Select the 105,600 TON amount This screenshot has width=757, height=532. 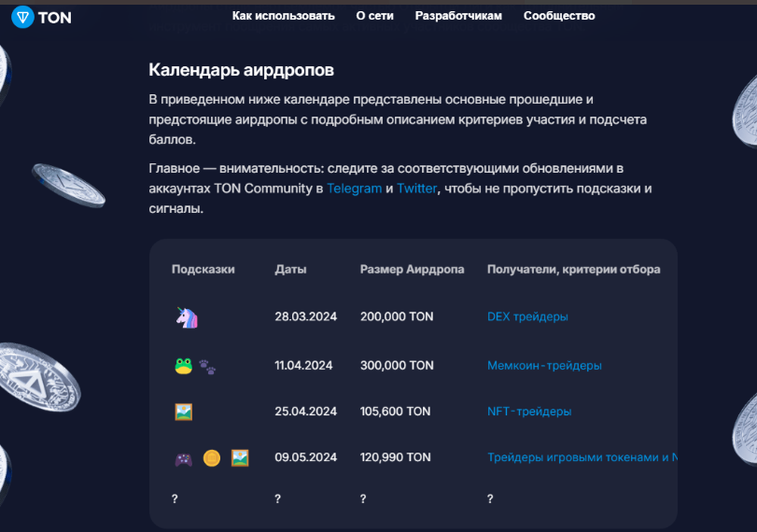396,412
